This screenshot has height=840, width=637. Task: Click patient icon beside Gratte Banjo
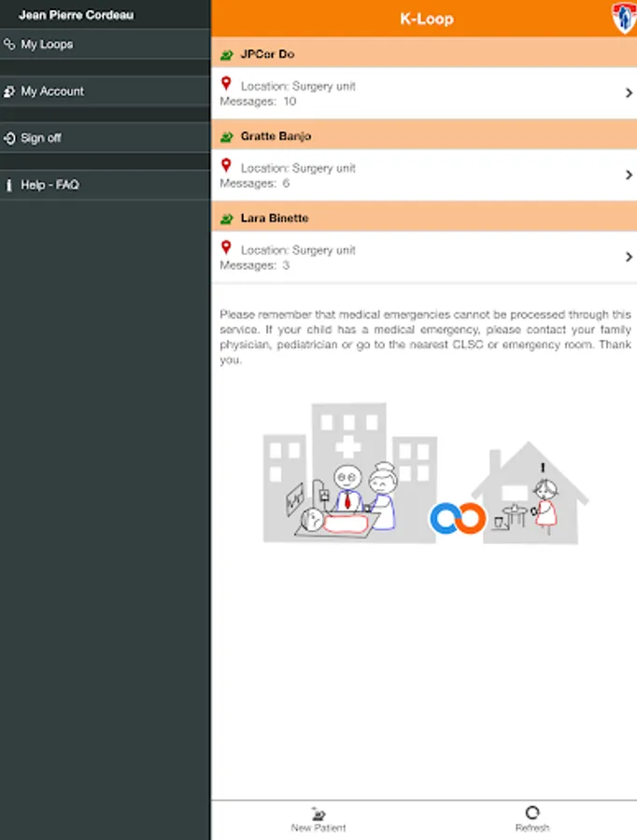point(227,136)
